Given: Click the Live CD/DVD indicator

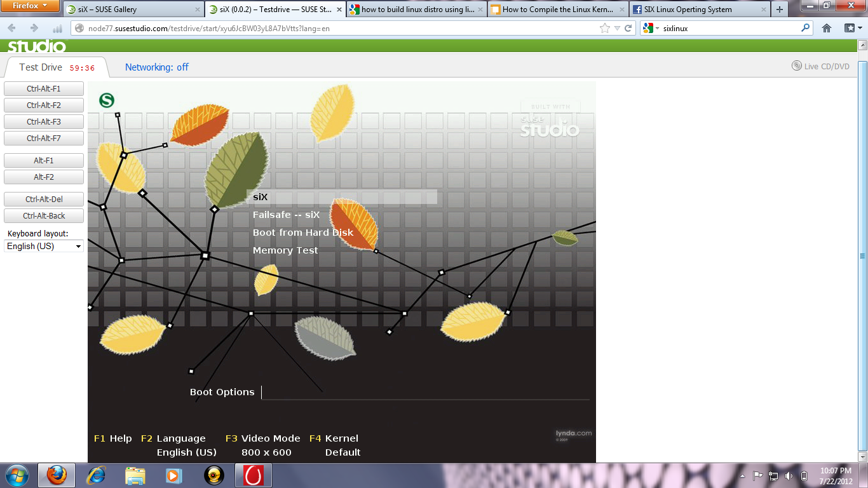Looking at the screenshot, I should pos(820,66).
